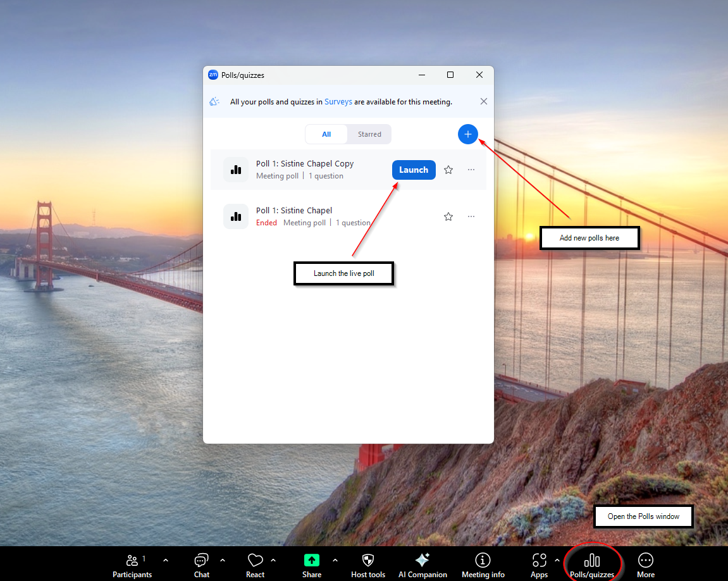Open the React emoji menu
The image size is (728, 581).
(x=255, y=561)
